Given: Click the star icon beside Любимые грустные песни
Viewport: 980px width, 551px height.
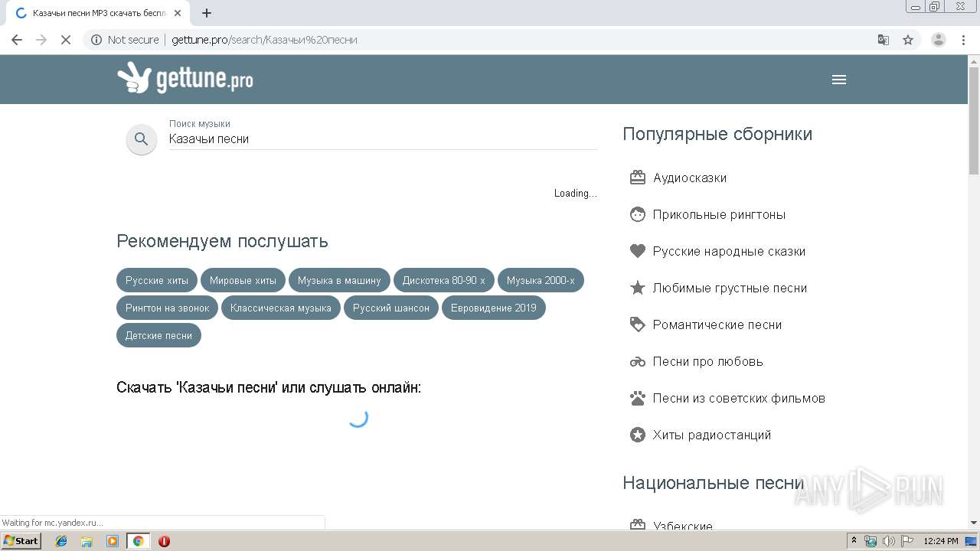Looking at the screenshot, I should [x=637, y=288].
